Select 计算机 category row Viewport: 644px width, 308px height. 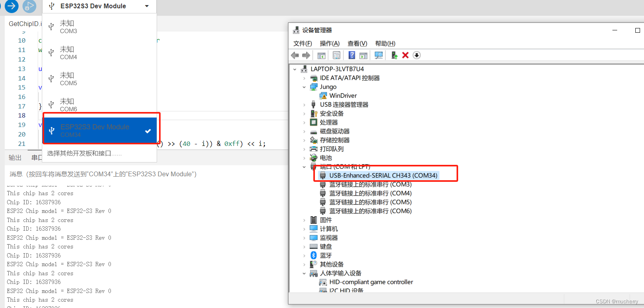329,229
